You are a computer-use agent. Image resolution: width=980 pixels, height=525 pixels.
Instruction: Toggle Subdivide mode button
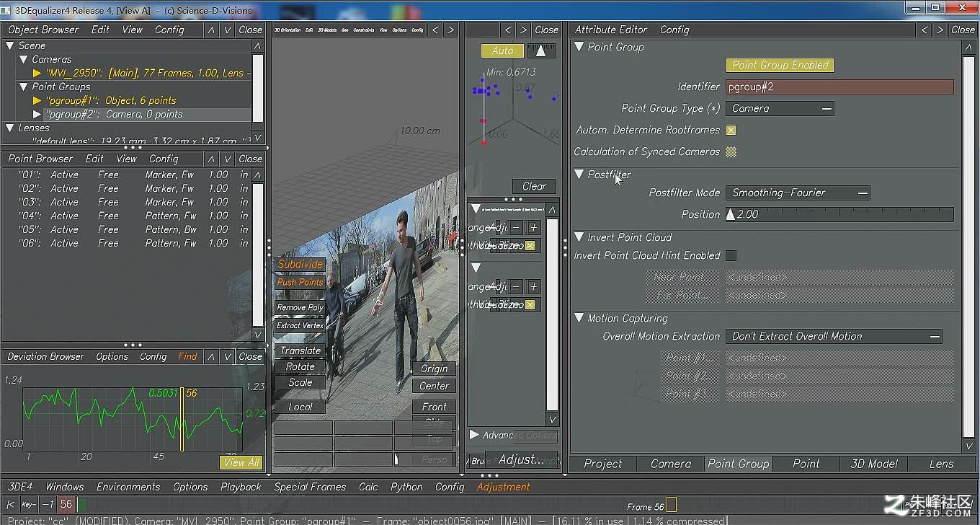[x=300, y=264]
